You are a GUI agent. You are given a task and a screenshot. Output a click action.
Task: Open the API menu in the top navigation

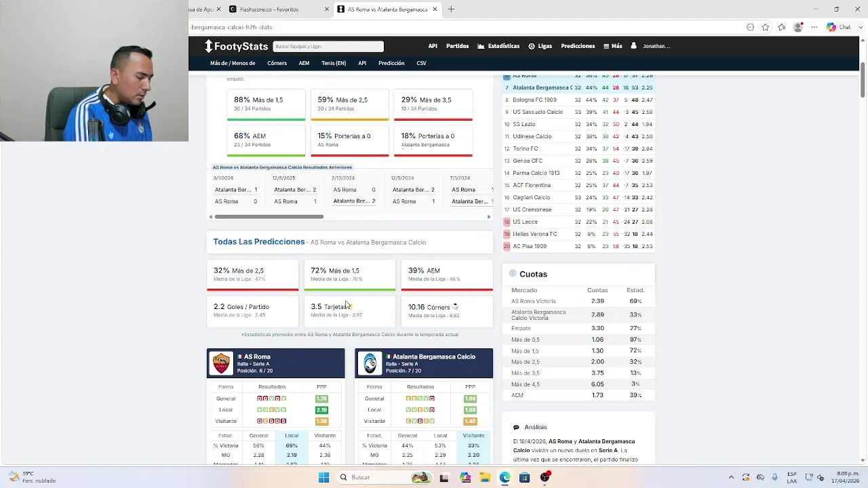tap(433, 46)
